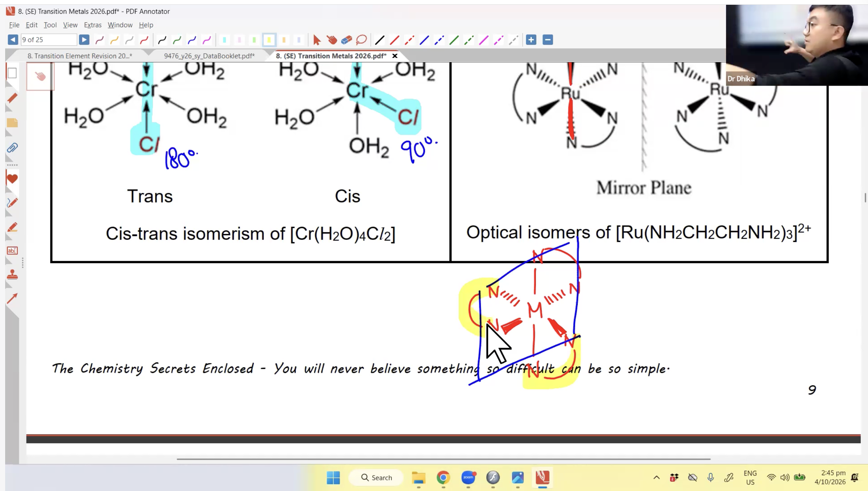
Task: Select the solid blue line tool
Action: [424, 40]
